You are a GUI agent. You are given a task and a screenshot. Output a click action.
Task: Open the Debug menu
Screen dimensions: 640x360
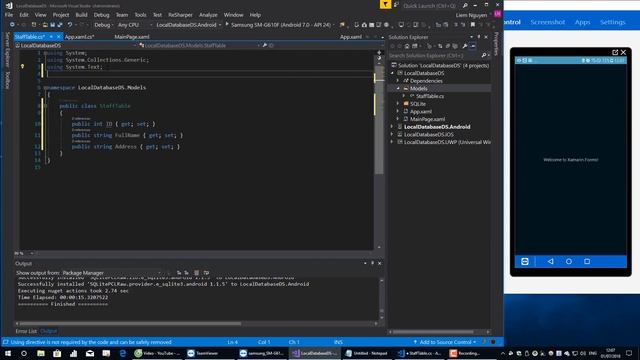click(x=101, y=15)
